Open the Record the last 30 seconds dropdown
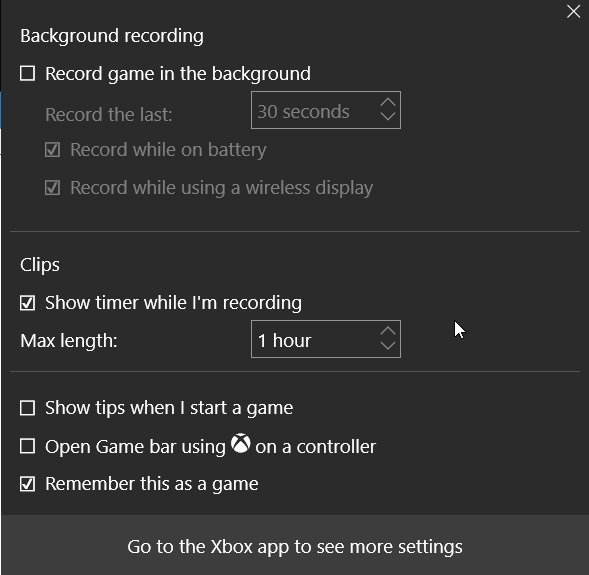The width and height of the screenshot is (589, 575). pyautogui.click(x=326, y=110)
